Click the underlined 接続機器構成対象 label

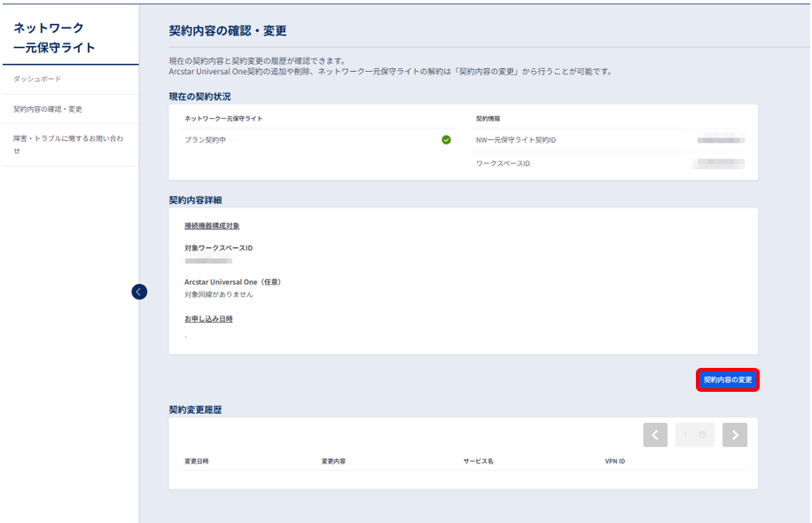pos(212,226)
